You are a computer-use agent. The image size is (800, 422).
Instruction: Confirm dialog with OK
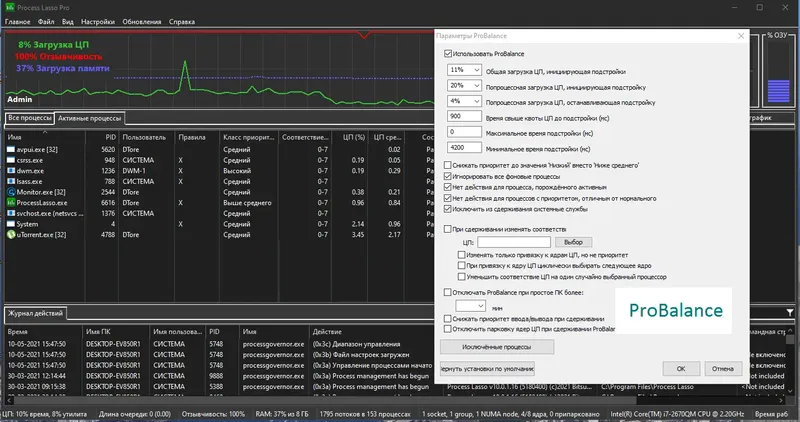coord(681,368)
